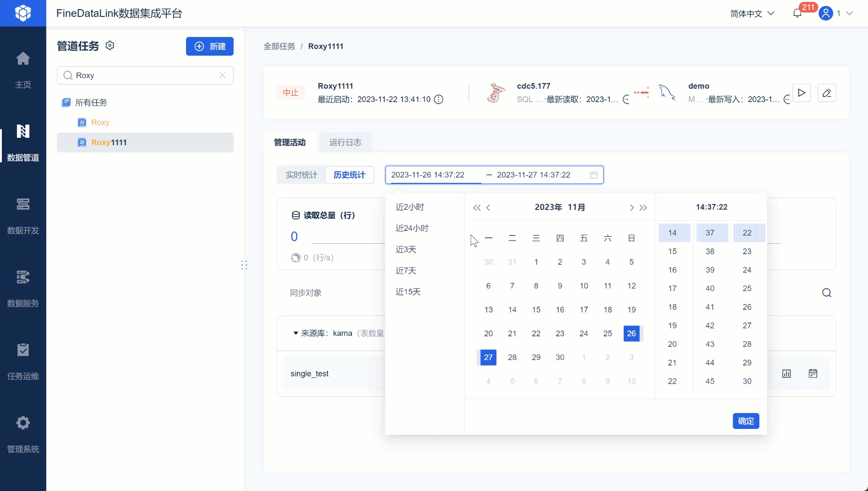Clear the Roxy search text
868x491 pixels.
pyautogui.click(x=222, y=75)
